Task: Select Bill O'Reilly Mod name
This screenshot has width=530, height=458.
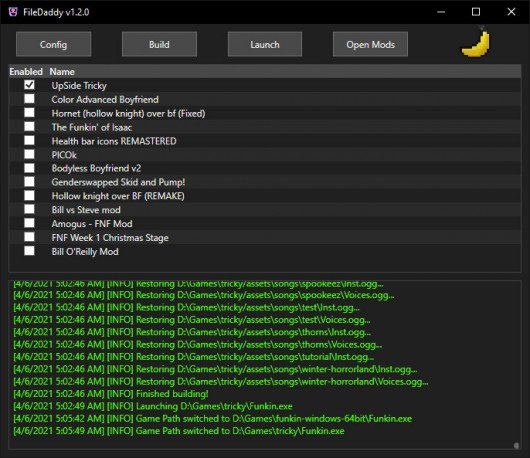Action: 85,252
